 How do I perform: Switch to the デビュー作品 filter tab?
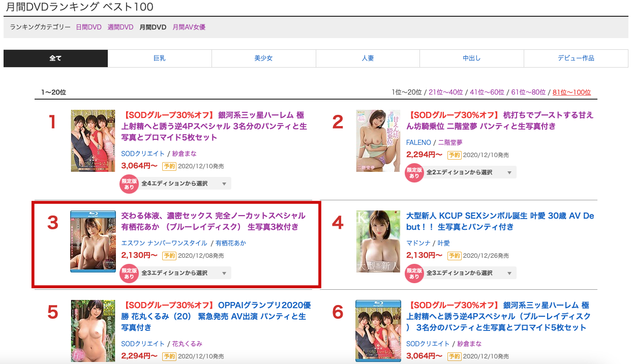coord(576,58)
